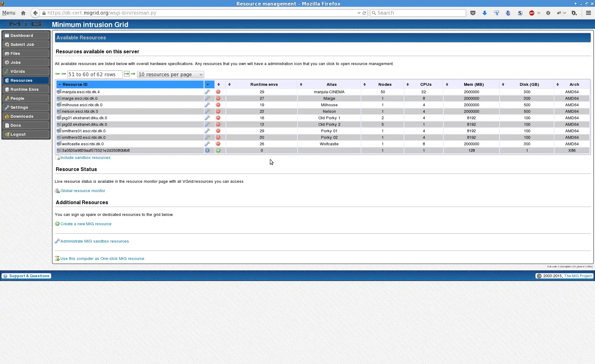Click the previous page navigation arrow
Viewport: 595px width, 364px height.
(x=63, y=74)
